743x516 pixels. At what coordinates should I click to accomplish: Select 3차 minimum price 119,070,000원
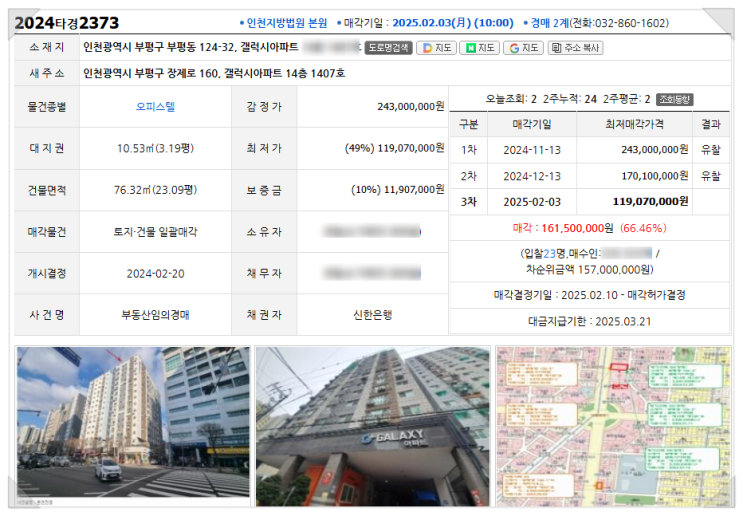point(651,202)
